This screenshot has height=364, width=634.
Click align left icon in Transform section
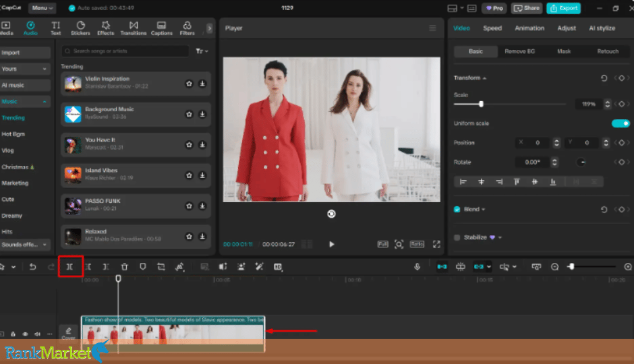click(463, 182)
